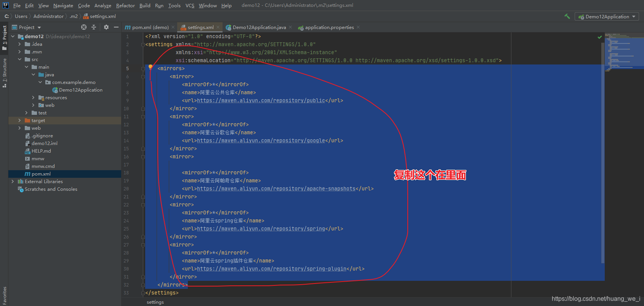Open the VCS menu
The image size is (644, 306).
click(190, 5)
